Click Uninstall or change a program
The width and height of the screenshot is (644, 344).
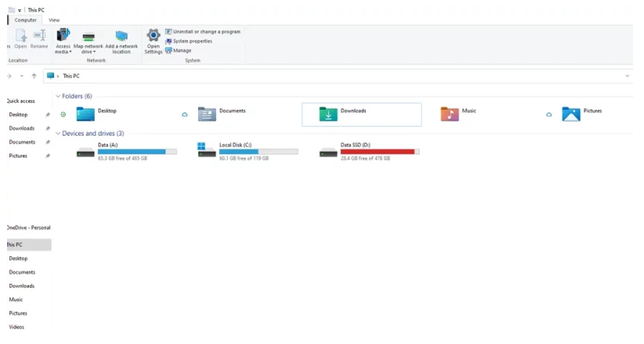click(207, 31)
